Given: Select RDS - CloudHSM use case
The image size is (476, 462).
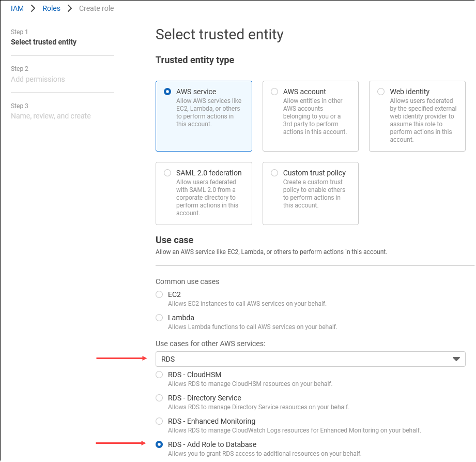Looking at the screenshot, I should point(159,375).
